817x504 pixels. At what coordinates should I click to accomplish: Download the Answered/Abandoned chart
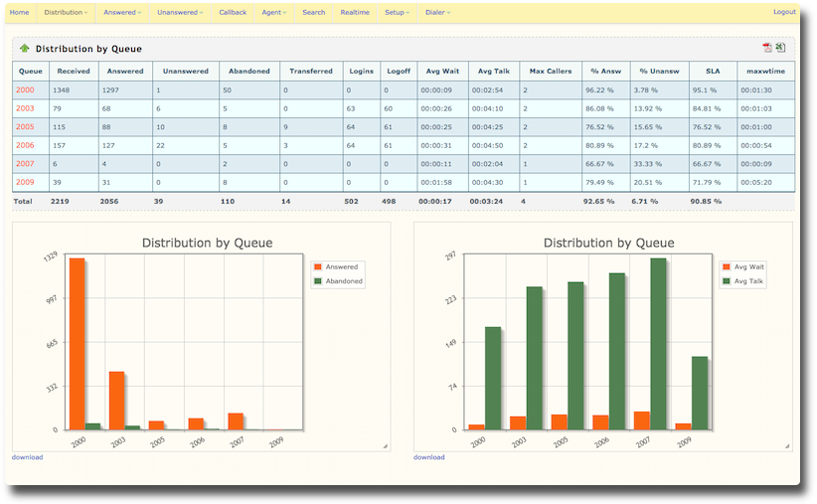(x=27, y=457)
